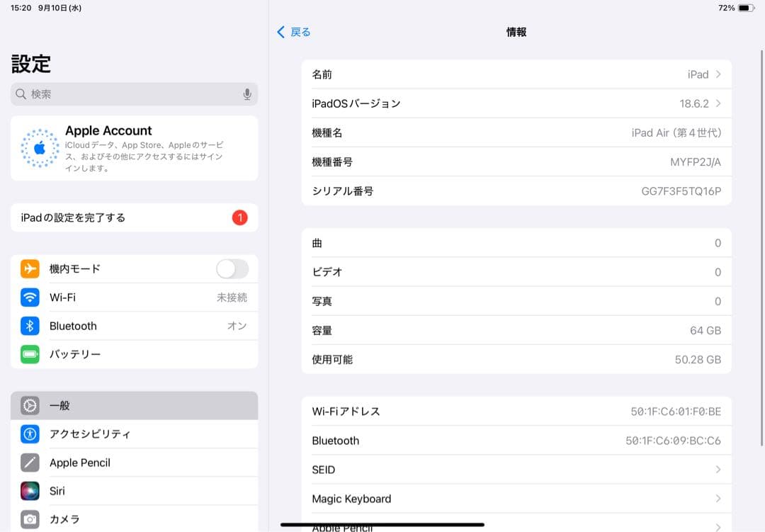Tap the Accessibility figure icon

[x=29, y=434]
